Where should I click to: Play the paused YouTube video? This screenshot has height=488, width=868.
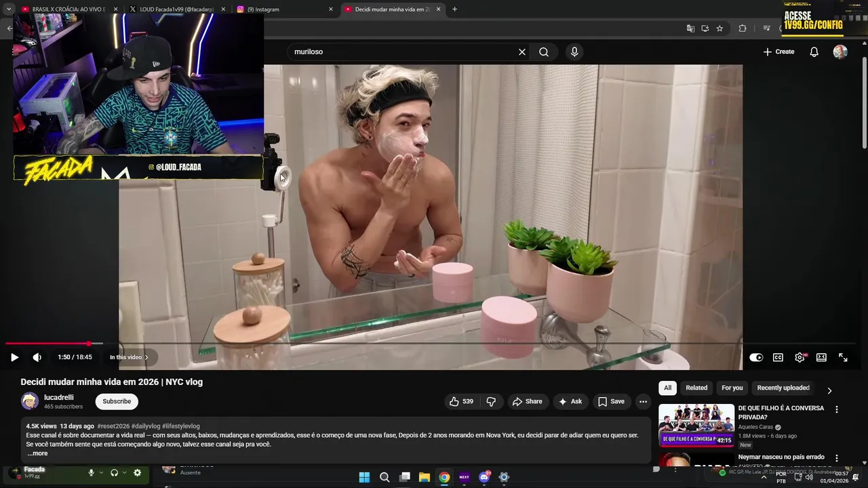coord(14,357)
